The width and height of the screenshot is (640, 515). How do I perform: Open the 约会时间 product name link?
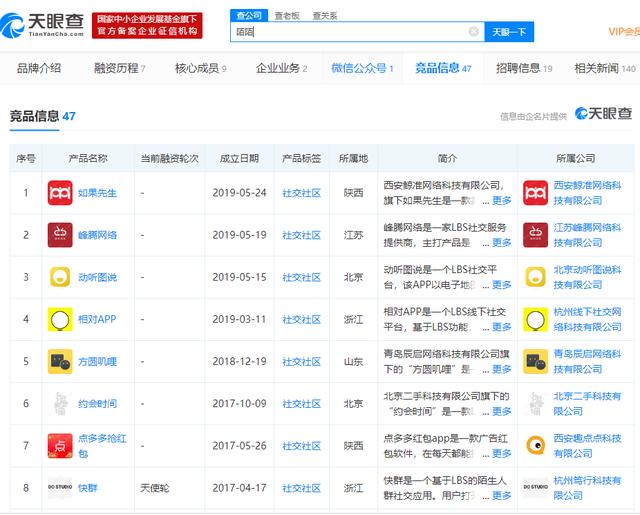(x=97, y=404)
